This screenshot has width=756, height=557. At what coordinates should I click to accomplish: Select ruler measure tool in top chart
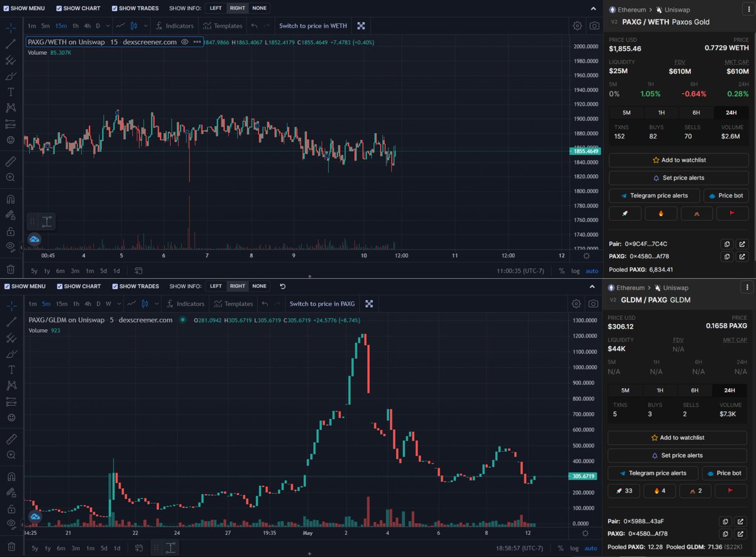coord(11,162)
